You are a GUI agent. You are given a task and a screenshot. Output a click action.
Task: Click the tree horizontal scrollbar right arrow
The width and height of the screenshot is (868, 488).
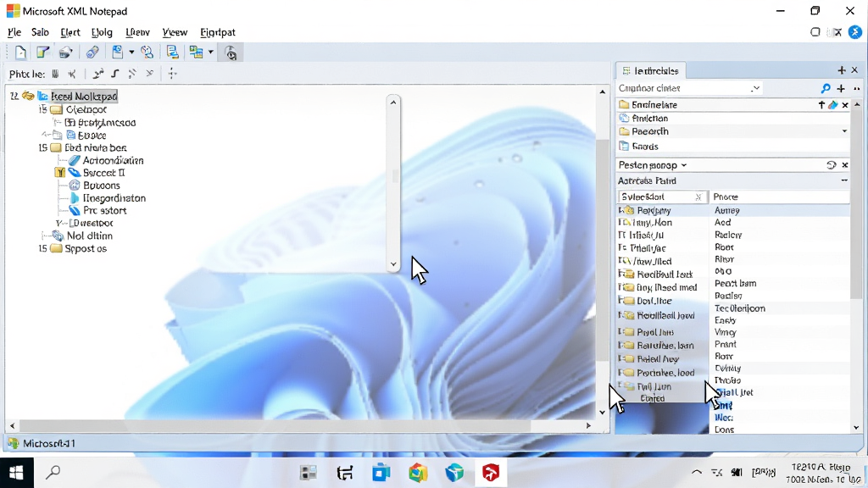(588, 425)
